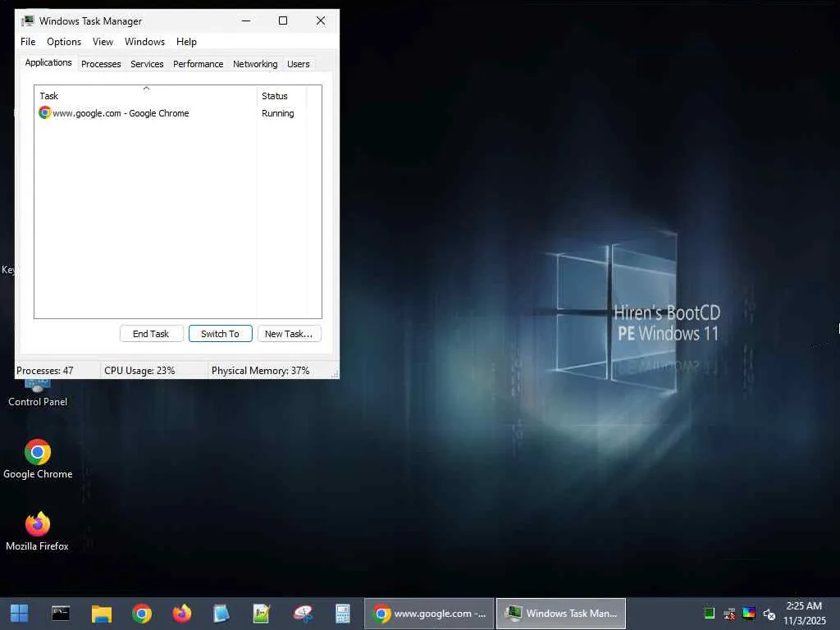This screenshot has width=840, height=630.
Task: Select the Google Chrome desktop icon
Action: pyautogui.click(x=38, y=459)
